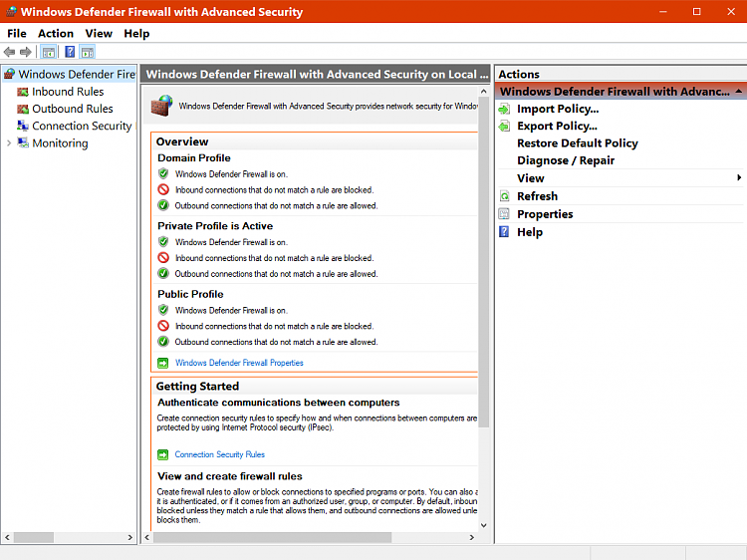Click the Private Profile firewall-on shield icon
The height and width of the screenshot is (560, 747).
(x=163, y=241)
